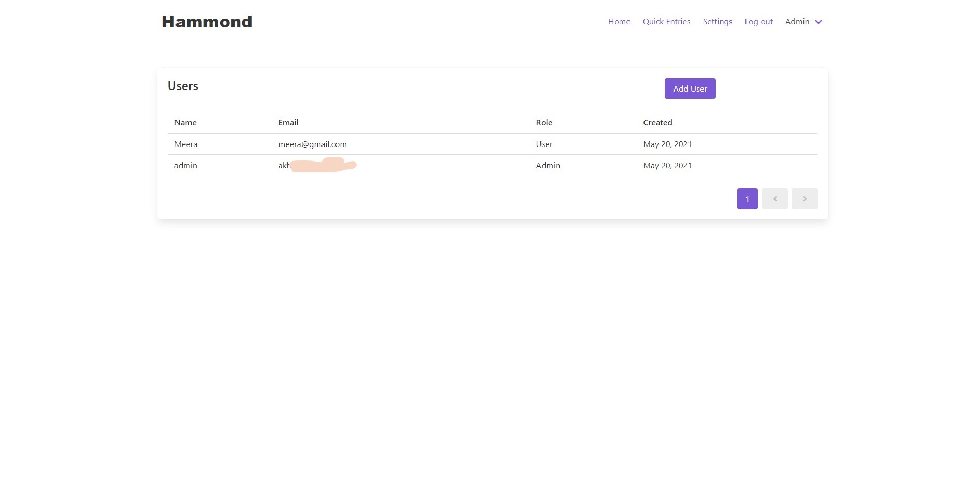Click the Admin menu label in navbar
980x483 pixels.
797,22
